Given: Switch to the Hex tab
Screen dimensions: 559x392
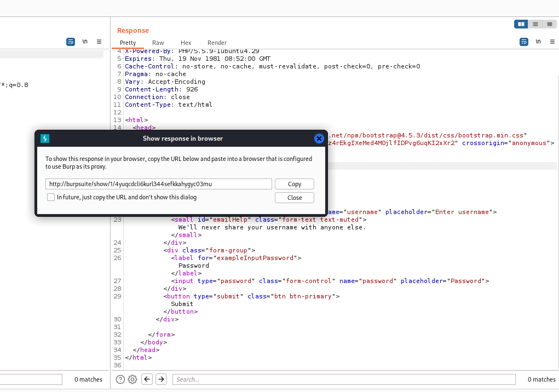Looking at the screenshot, I should pyautogui.click(x=186, y=43).
